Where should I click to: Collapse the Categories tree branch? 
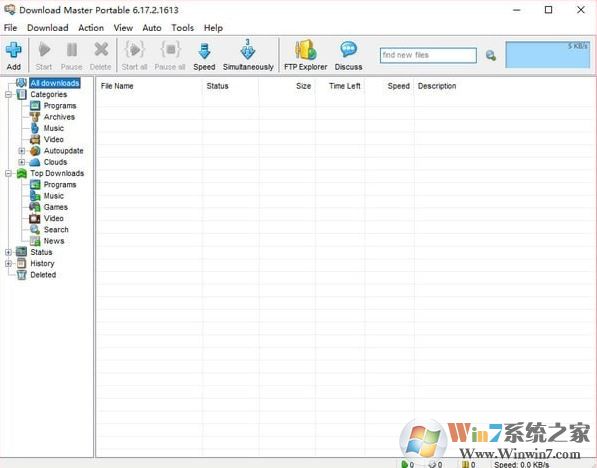(9, 94)
